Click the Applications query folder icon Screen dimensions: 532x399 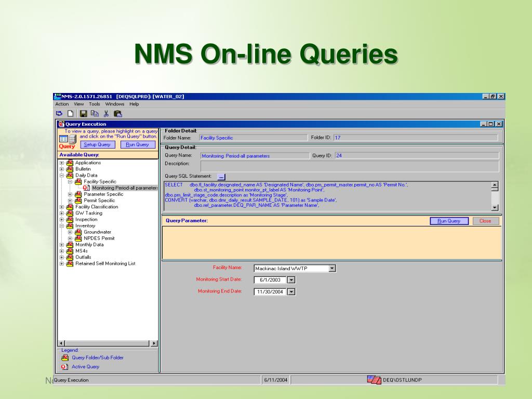(70, 163)
